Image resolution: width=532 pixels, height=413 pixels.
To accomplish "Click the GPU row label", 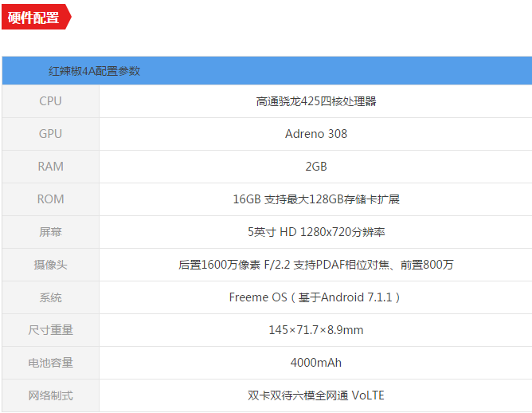I will (x=50, y=134).
